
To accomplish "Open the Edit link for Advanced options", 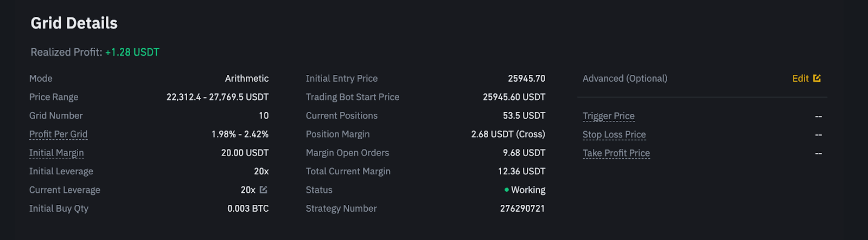I will pos(800,79).
